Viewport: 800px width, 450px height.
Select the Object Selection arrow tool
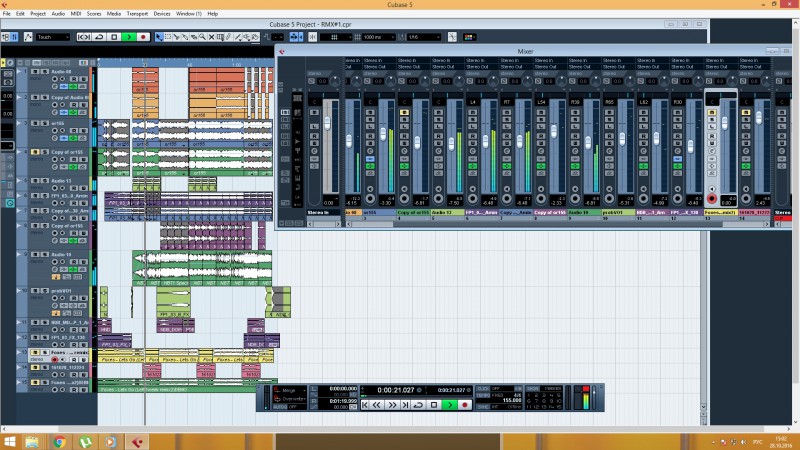(x=157, y=37)
